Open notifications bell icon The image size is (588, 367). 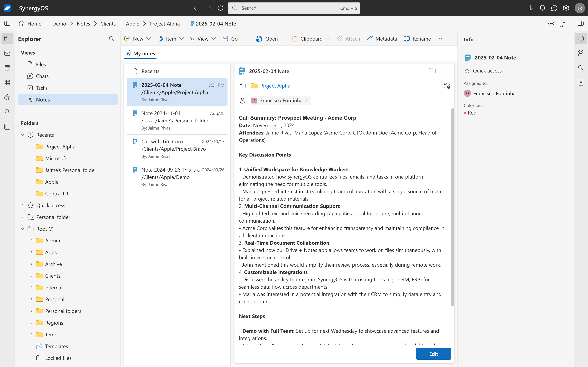[542, 8]
